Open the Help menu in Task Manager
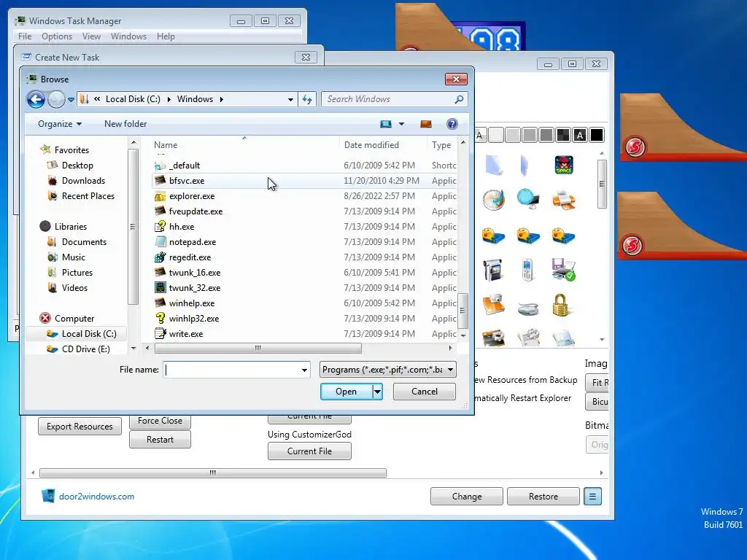747x560 pixels. [x=166, y=36]
